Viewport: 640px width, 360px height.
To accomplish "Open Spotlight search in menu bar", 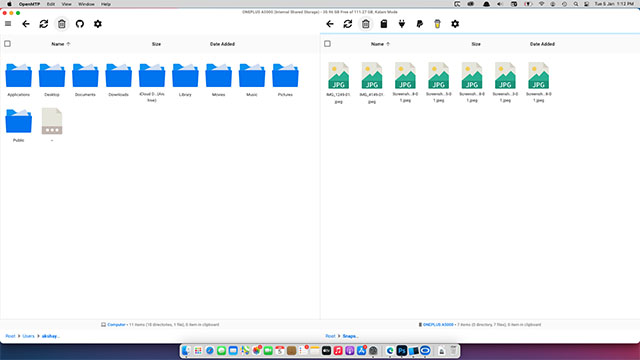I will pyautogui.click(x=576, y=4).
